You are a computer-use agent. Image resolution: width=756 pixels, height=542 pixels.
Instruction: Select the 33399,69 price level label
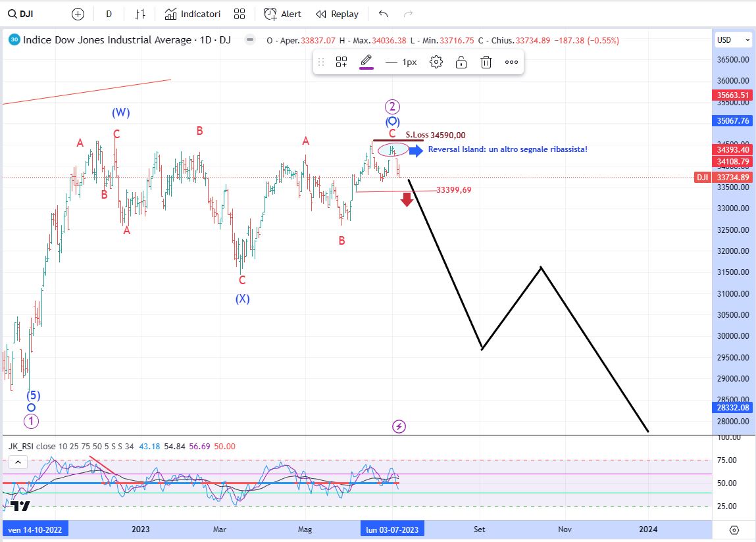pos(454,190)
